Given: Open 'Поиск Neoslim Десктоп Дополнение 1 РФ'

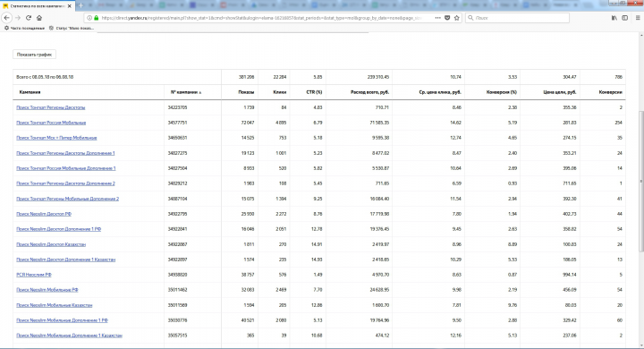Looking at the screenshot, I should 58,229.
